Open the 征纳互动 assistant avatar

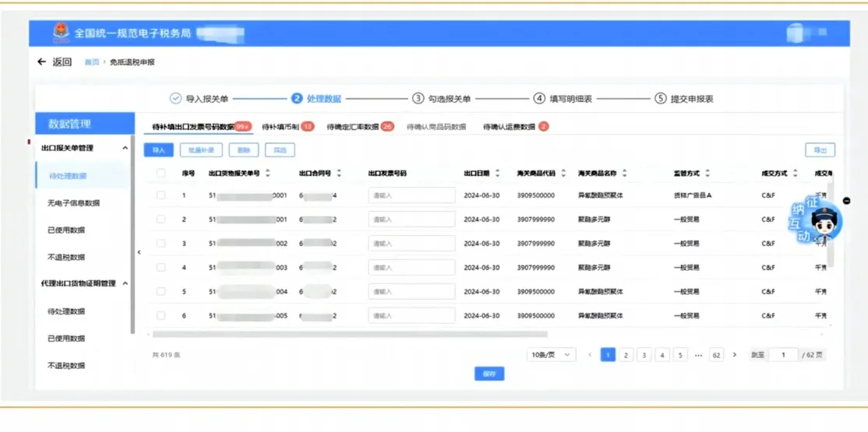coord(824,223)
